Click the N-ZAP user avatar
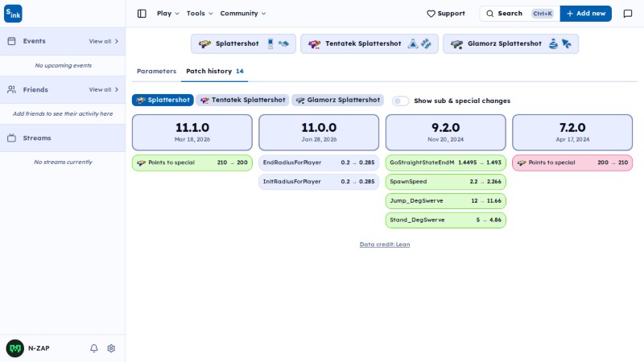The width and height of the screenshot is (644, 362). [15, 348]
